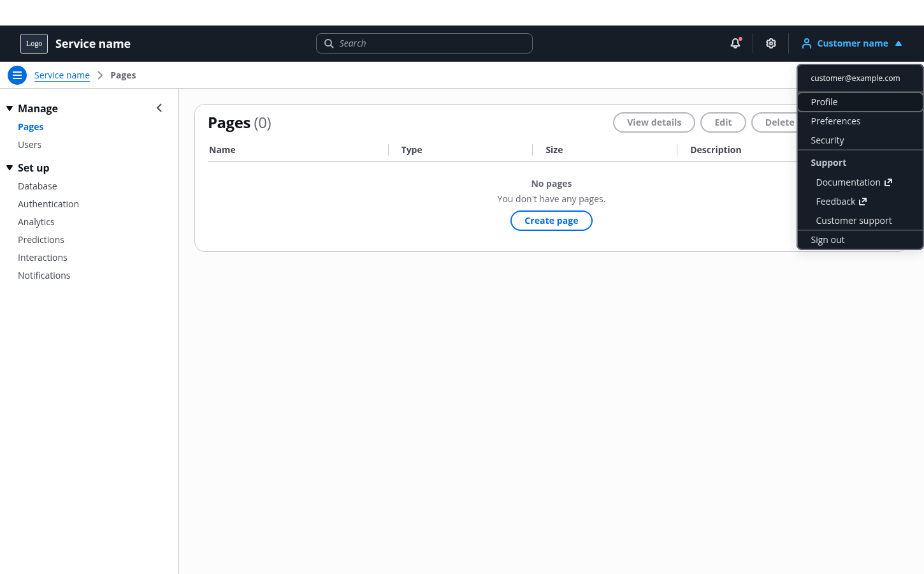The height and width of the screenshot is (574, 924).
Task: Open the notifications bell icon
Action: [x=735, y=43]
